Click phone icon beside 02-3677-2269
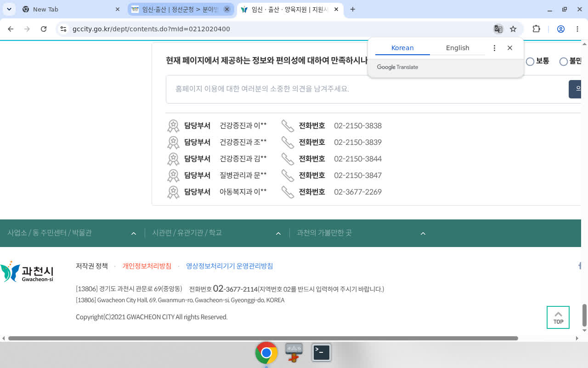The width and height of the screenshot is (588, 368). tap(288, 192)
